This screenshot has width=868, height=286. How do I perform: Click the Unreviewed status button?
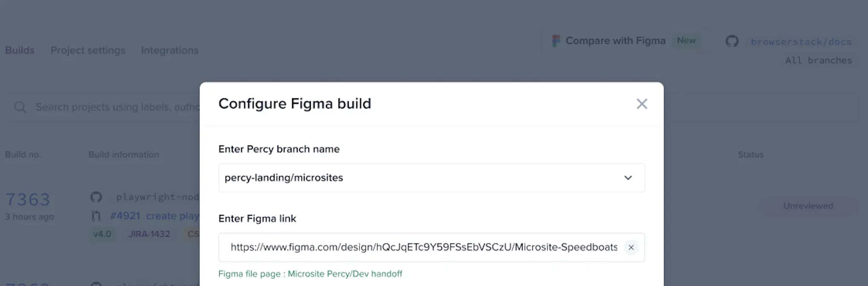pyautogui.click(x=808, y=206)
